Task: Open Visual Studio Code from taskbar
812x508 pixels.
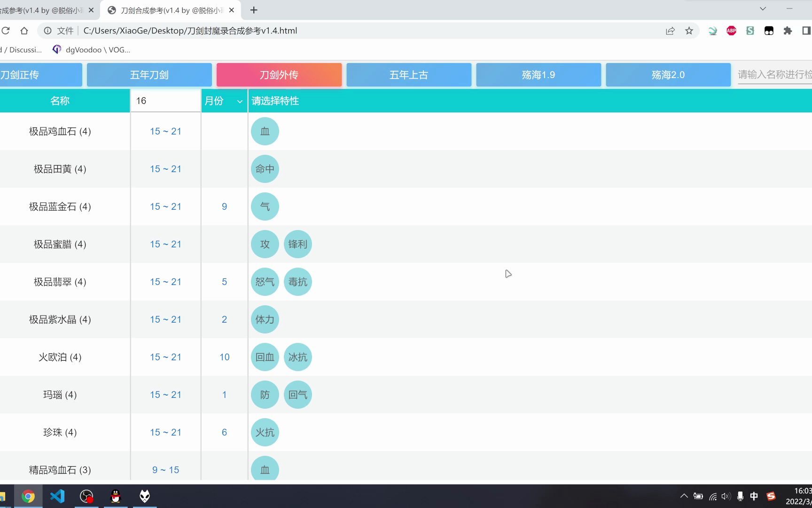Action: click(x=57, y=496)
